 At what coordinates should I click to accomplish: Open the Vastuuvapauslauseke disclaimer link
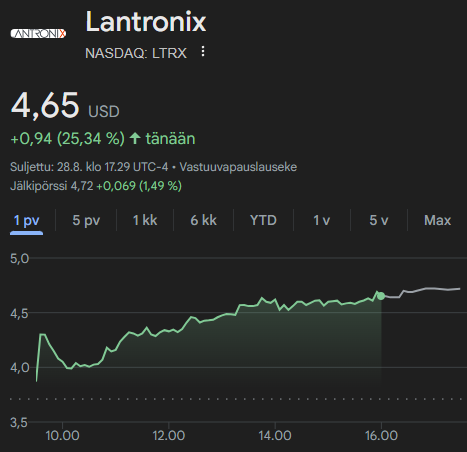[238, 167]
